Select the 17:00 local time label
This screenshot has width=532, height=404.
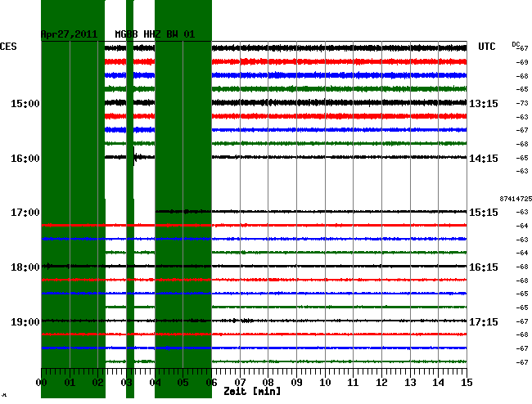tap(25, 213)
